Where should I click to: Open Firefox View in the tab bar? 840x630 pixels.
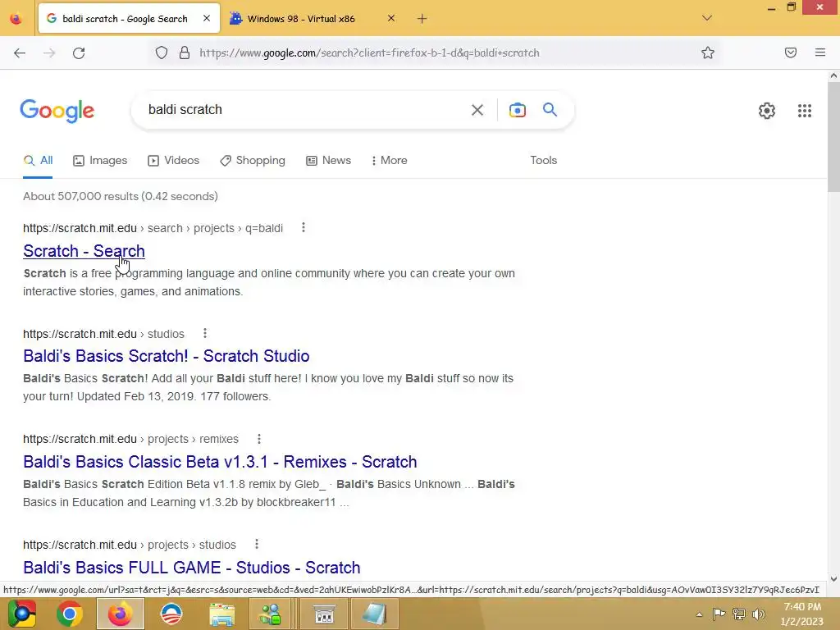tap(16, 19)
